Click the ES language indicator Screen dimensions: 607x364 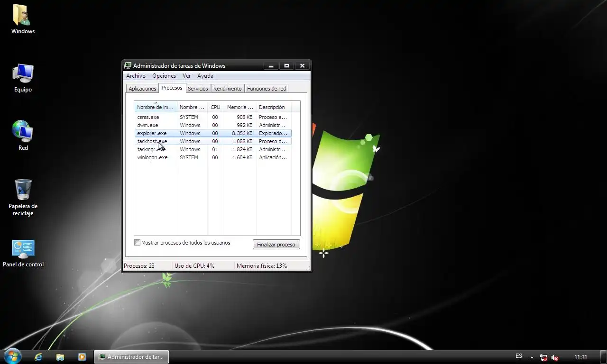(x=519, y=356)
